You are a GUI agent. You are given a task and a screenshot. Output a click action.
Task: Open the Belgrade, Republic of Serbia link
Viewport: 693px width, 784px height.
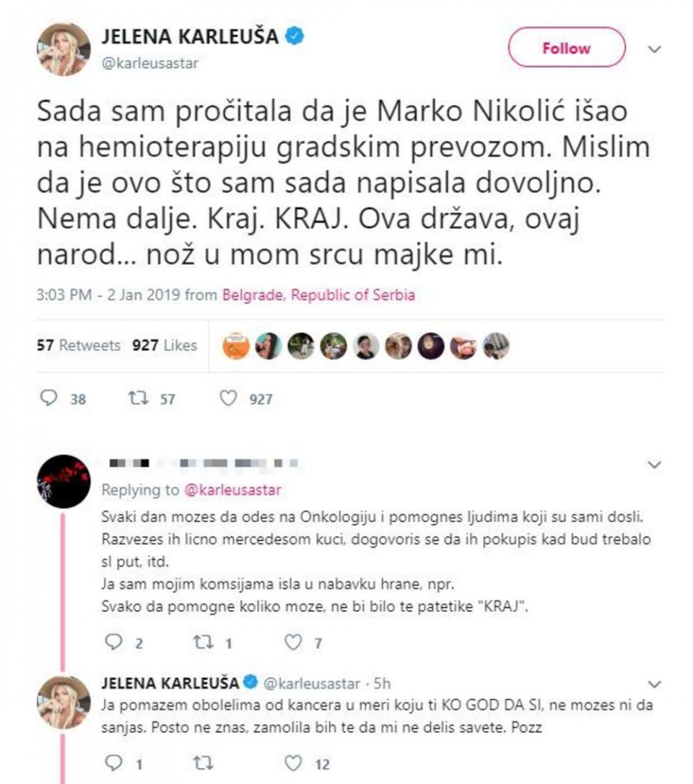pyautogui.click(x=318, y=295)
